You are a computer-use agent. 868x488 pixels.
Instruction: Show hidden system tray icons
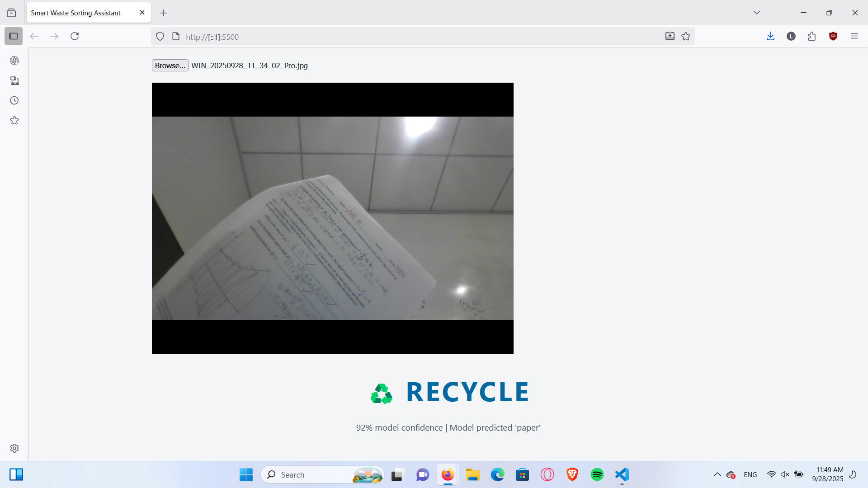(x=717, y=474)
